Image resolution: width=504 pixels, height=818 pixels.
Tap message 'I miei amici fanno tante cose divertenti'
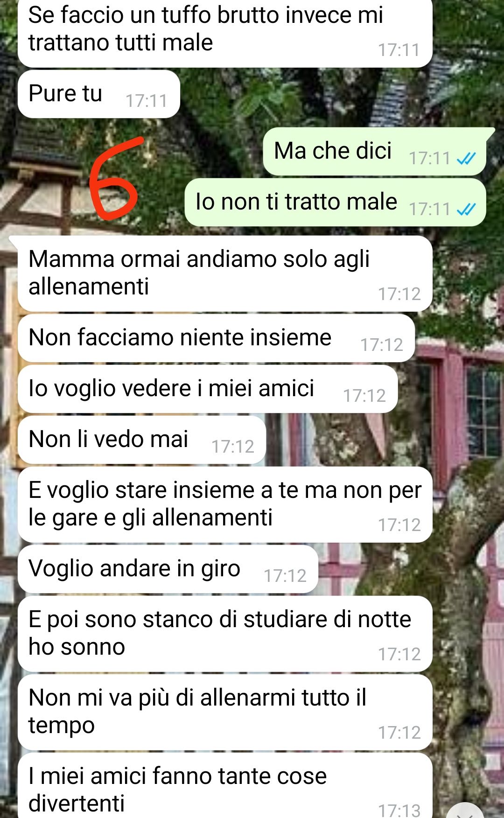225,786
